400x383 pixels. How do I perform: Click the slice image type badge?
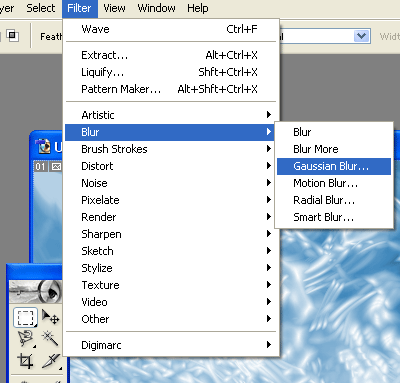tap(56, 166)
